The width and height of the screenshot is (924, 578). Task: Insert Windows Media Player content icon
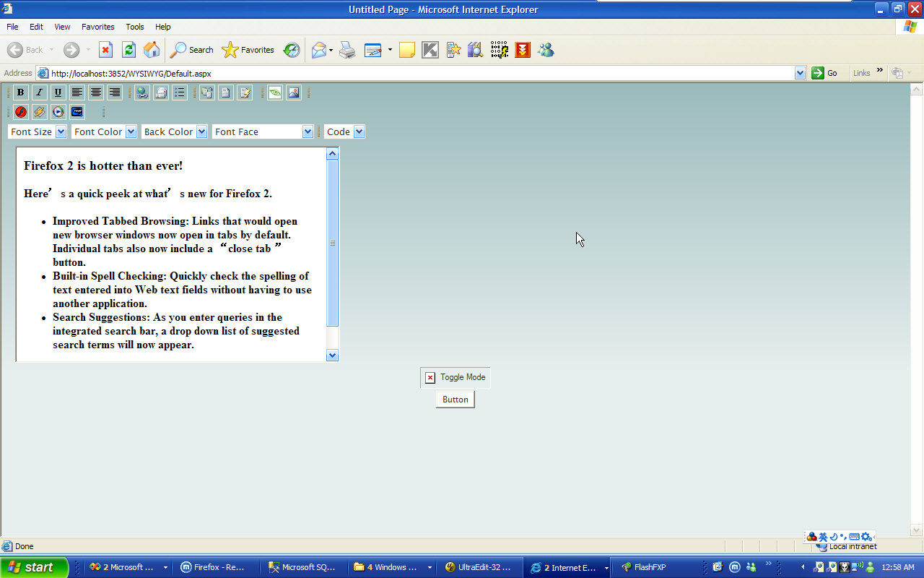click(x=58, y=112)
